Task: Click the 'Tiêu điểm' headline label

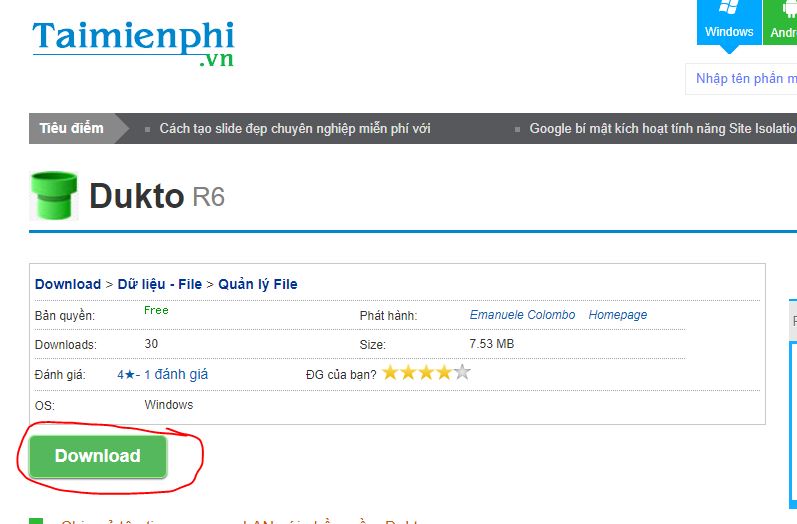Action: [71, 129]
